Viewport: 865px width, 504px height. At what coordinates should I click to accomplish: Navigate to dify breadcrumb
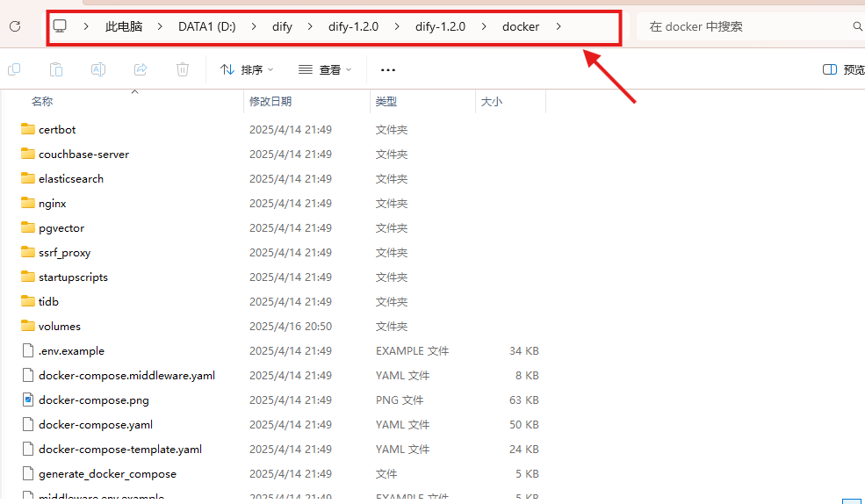[x=282, y=26]
